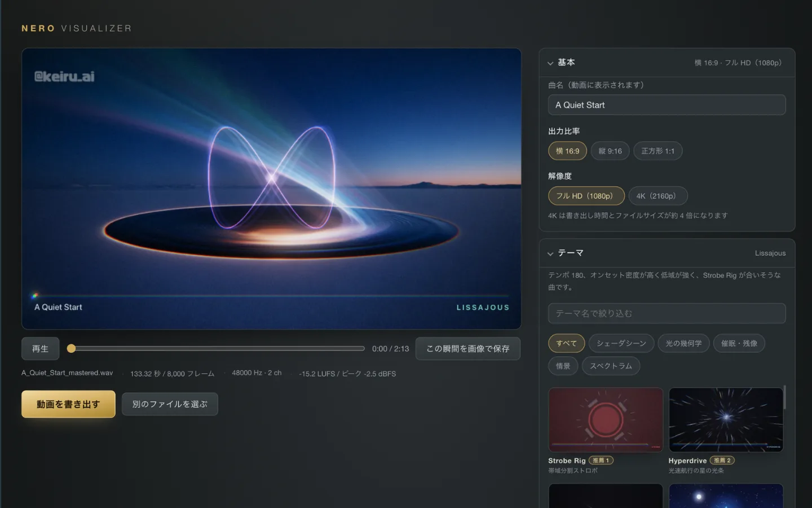The width and height of the screenshot is (812, 508).
Task: Pick the Hyperdrive theme thumbnail
Action: [x=726, y=419]
